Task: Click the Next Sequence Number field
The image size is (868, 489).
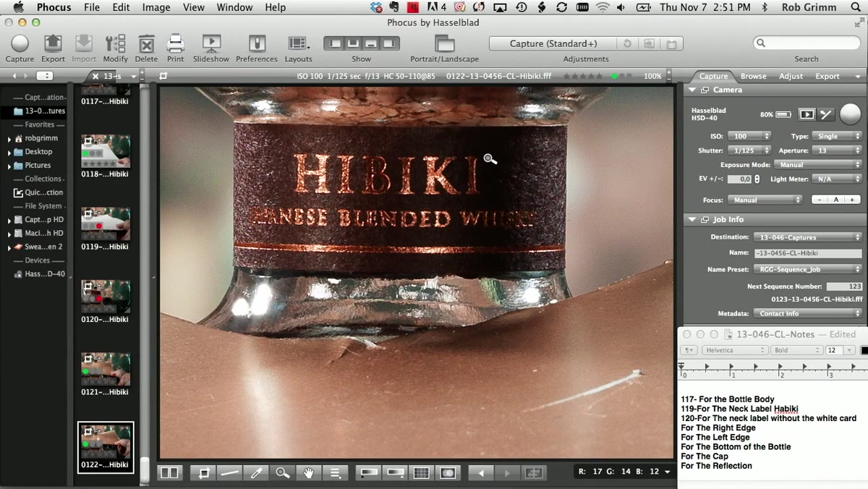Action: pos(844,286)
